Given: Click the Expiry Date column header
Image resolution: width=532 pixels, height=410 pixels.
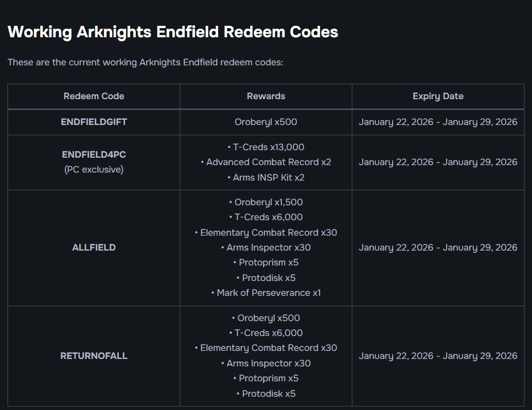Looking at the screenshot, I should tap(438, 96).
